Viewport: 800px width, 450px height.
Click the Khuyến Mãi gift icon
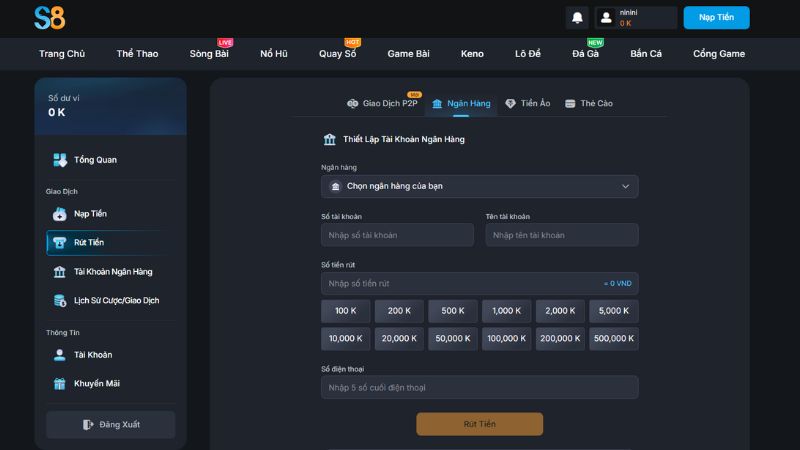(60, 383)
